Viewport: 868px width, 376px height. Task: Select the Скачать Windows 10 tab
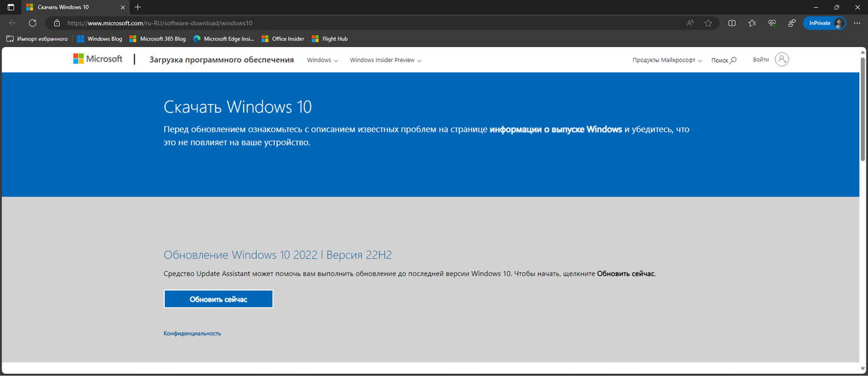[x=75, y=7]
